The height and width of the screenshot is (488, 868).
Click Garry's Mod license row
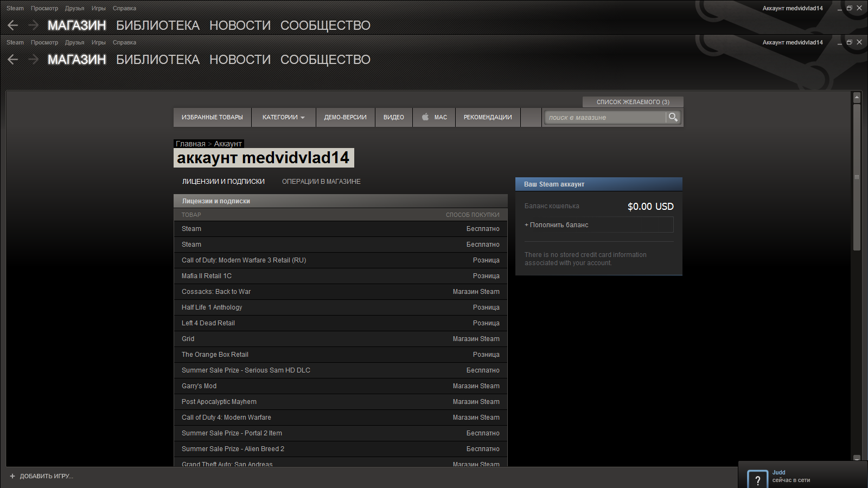click(x=341, y=386)
